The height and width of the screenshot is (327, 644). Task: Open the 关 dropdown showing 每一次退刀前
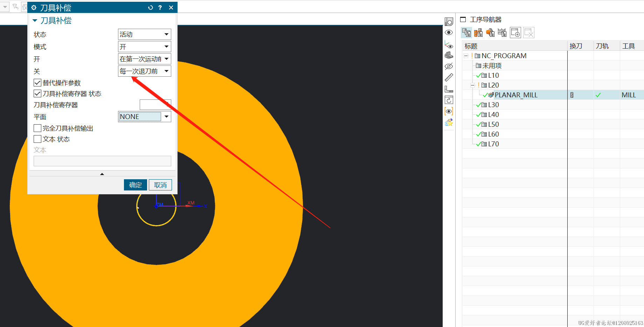pyautogui.click(x=144, y=71)
